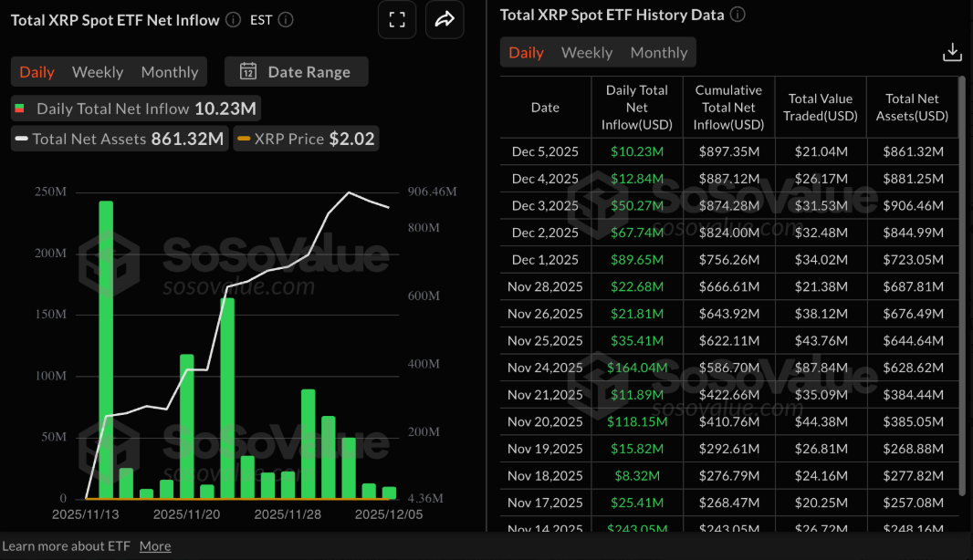Click the green inflow legend square
This screenshot has height=560, width=973.
tap(20, 108)
